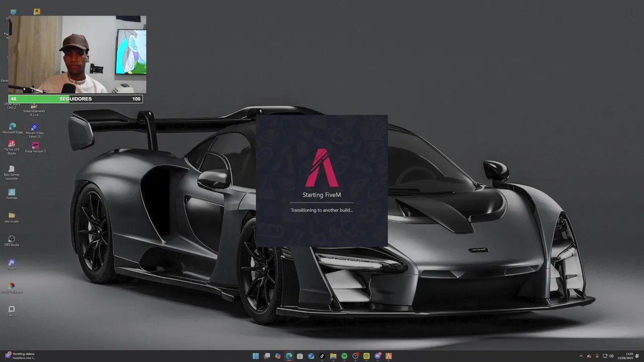Screen dimensions: 644x362
Task: Click the Seguidores follower goal progress bar
Action: point(75,99)
